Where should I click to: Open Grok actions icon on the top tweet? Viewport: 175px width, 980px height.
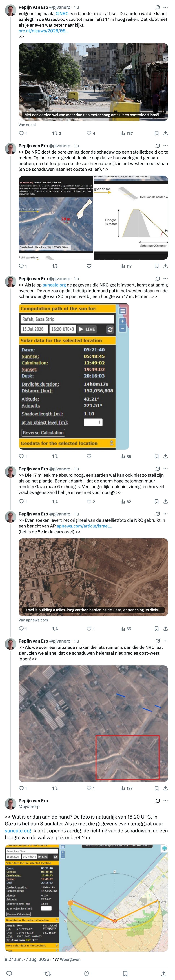tap(158, 7)
